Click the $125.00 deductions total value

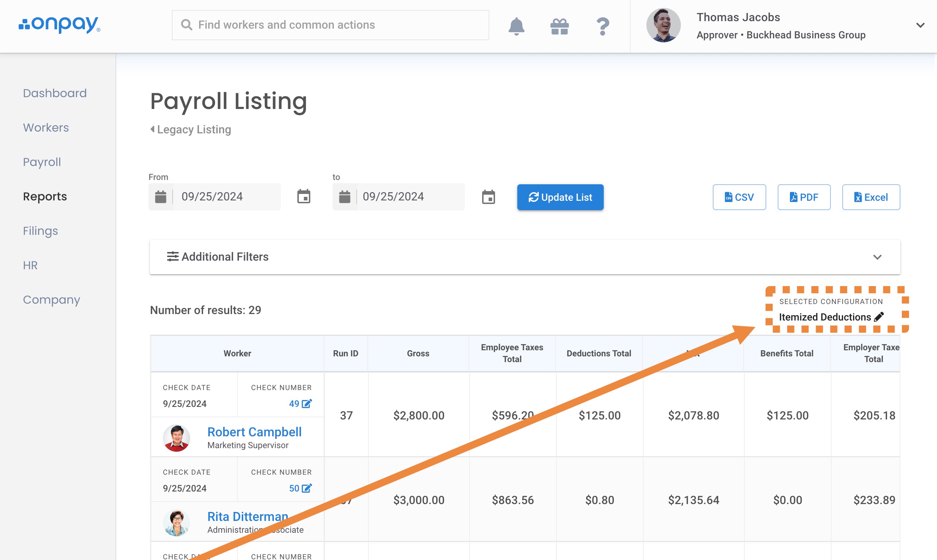click(x=599, y=416)
